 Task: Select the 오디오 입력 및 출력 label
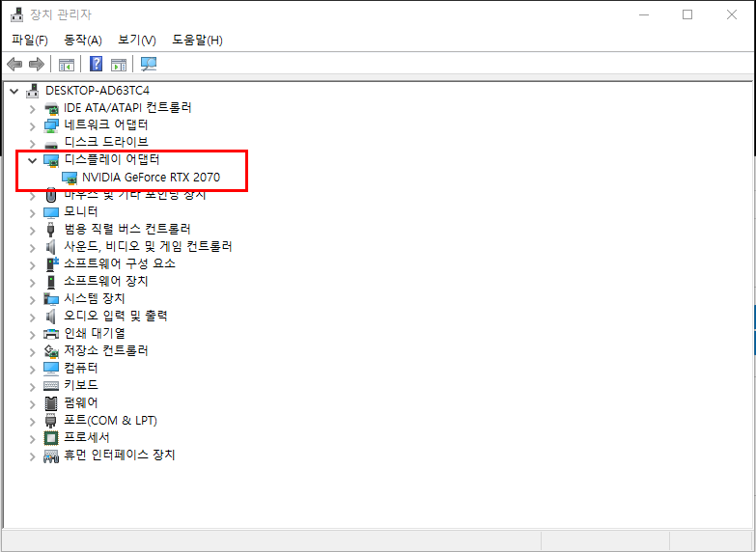click(116, 316)
